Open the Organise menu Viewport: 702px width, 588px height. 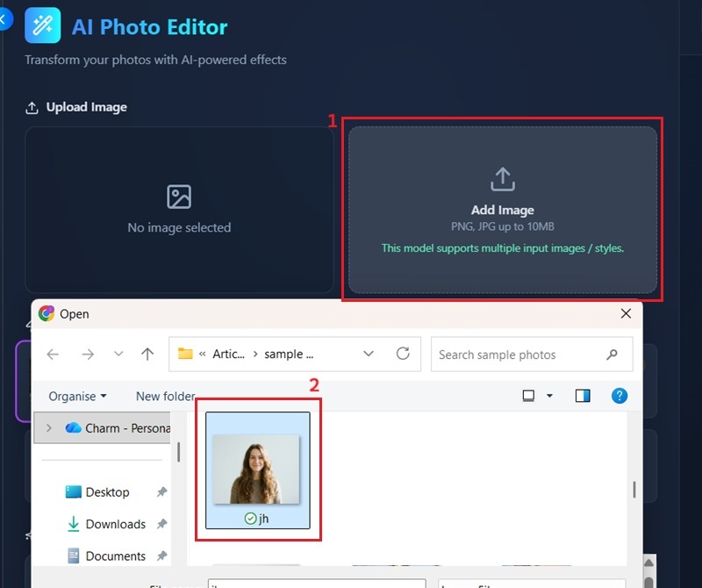77,397
